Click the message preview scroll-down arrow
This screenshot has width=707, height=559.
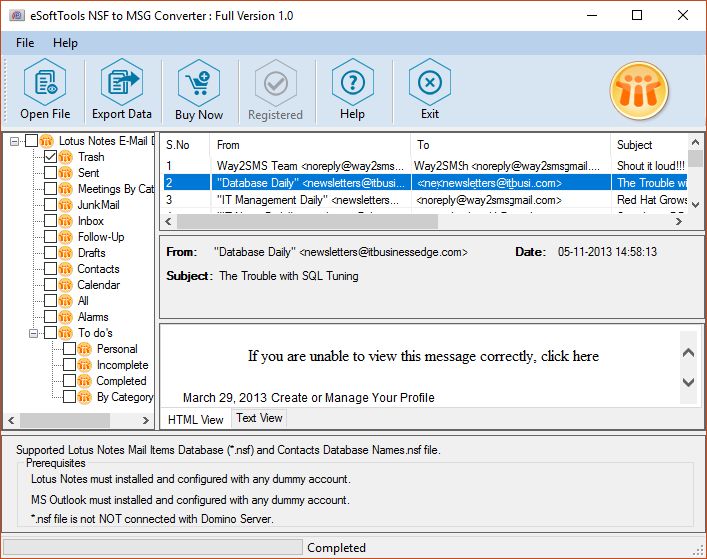[689, 382]
